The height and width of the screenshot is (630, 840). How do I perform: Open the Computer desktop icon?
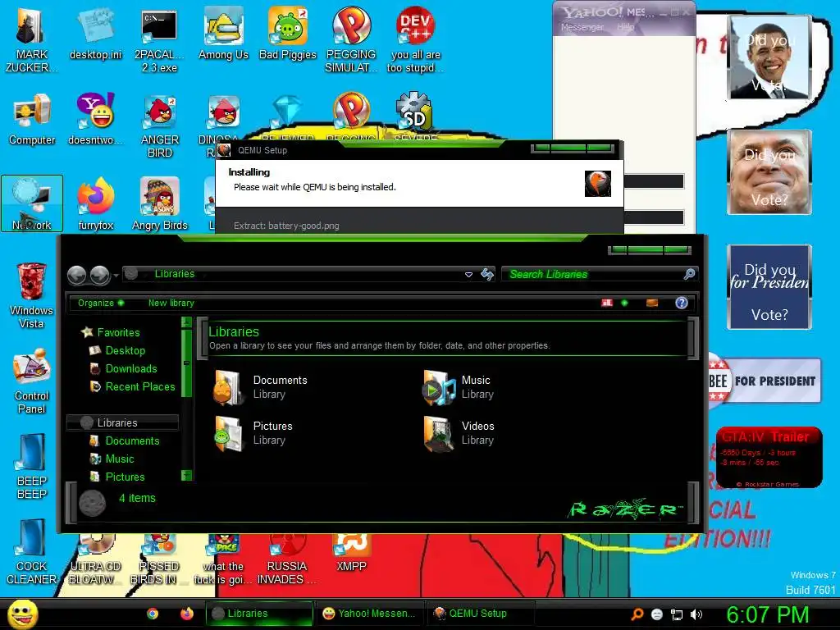pyautogui.click(x=32, y=119)
